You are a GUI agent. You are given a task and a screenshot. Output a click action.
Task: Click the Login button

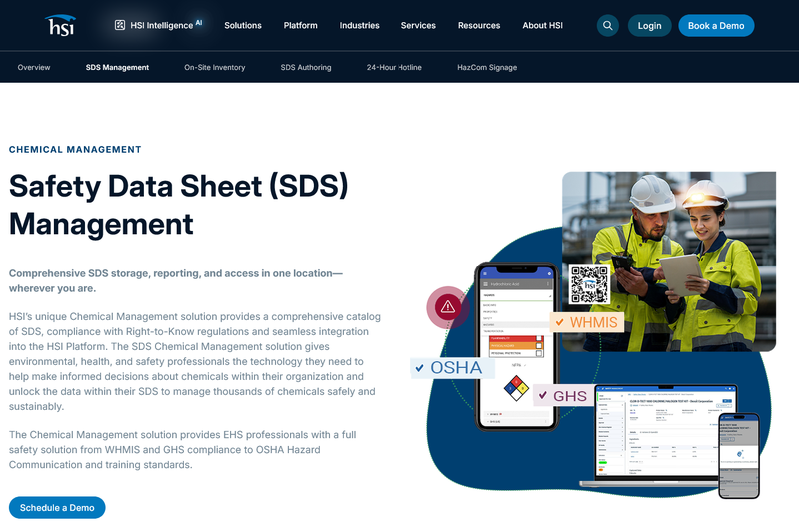pyautogui.click(x=650, y=26)
